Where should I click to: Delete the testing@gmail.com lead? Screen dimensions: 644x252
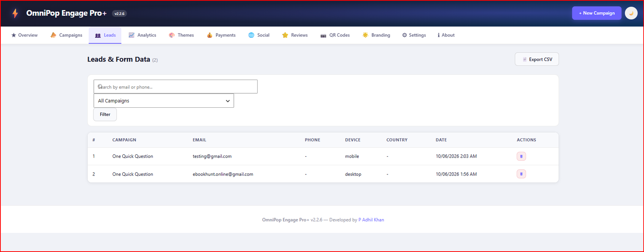click(x=521, y=156)
